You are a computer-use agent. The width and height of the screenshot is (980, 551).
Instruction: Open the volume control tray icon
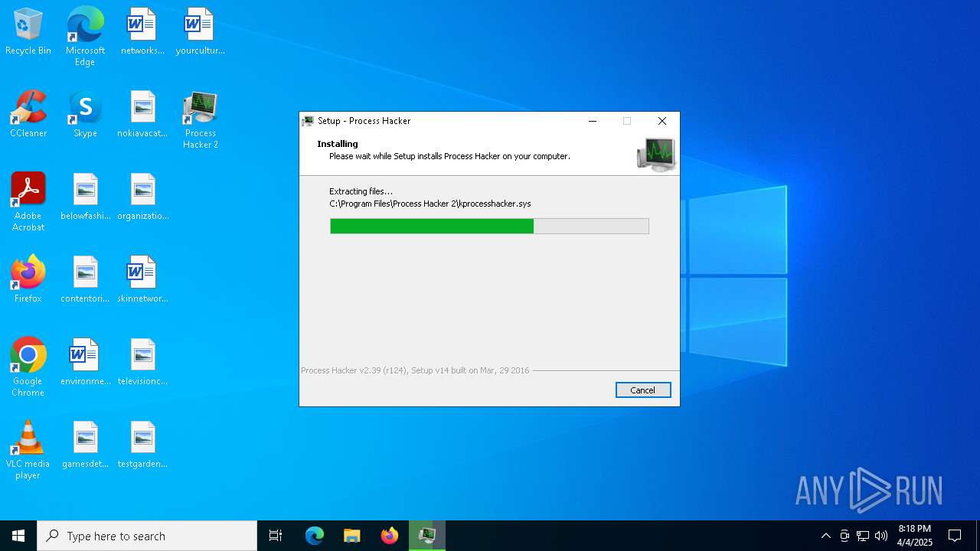[881, 536]
